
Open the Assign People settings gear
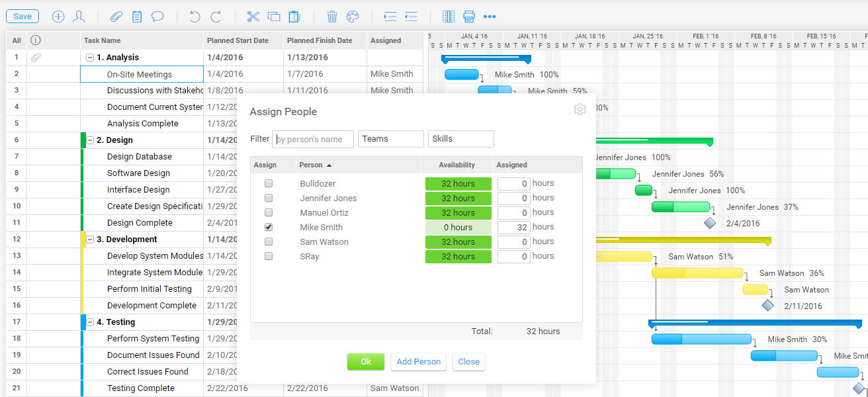coord(580,109)
